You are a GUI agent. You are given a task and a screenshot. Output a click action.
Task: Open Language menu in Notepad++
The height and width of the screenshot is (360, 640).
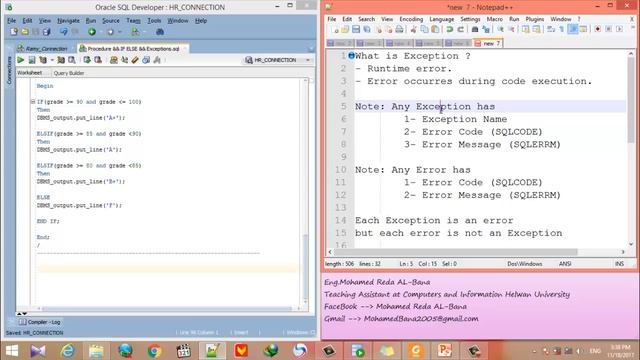point(442,19)
